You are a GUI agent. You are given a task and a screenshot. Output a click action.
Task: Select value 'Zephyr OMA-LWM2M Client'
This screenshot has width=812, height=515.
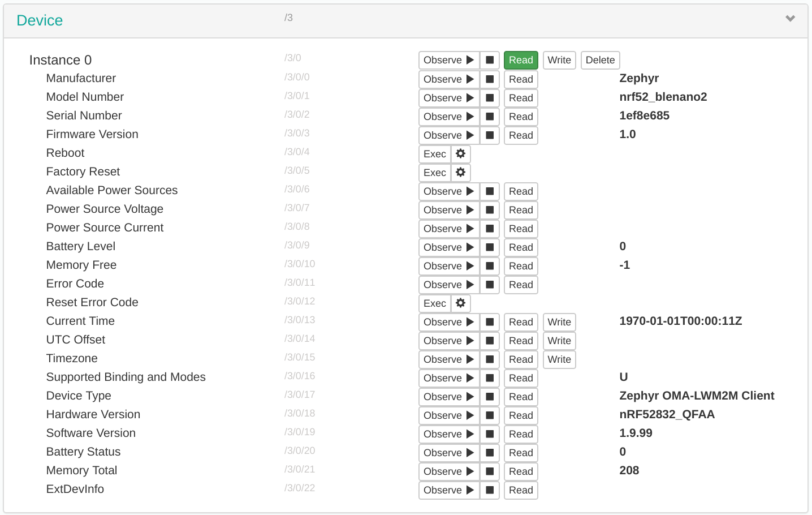(x=697, y=396)
